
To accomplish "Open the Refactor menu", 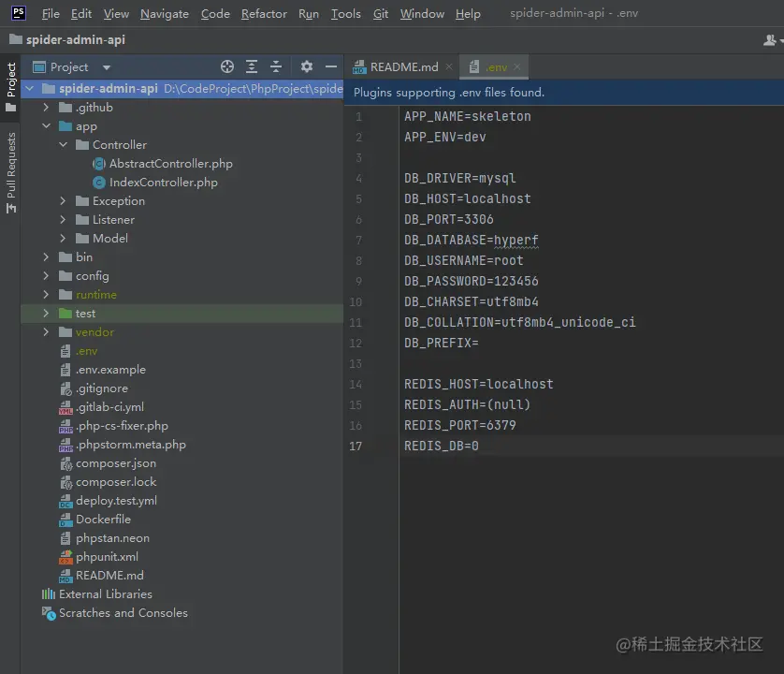I will (x=264, y=13).
